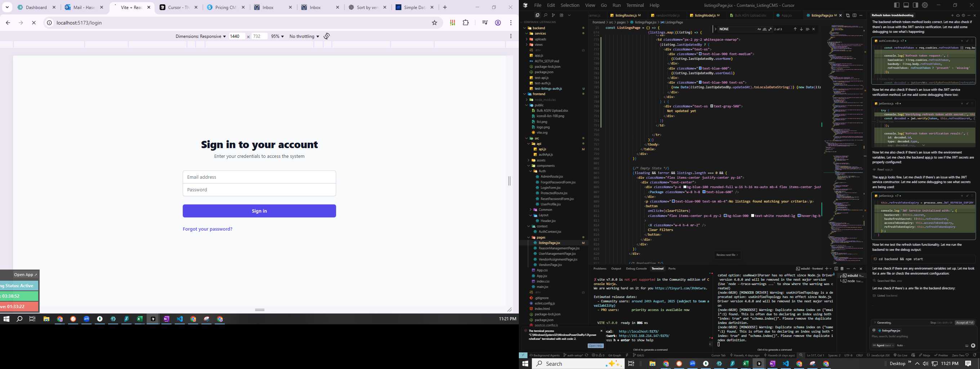Open Explorer view in Cursor activity bar
This screenshot has height=369, width=980.
click(x=537, y=15)
